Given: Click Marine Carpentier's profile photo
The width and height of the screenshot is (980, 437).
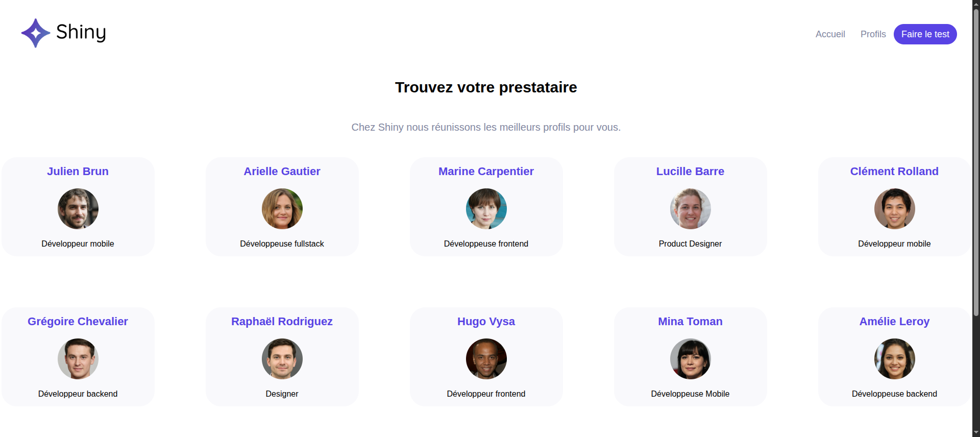Looking at the screenshot, I should pos(486,209).
